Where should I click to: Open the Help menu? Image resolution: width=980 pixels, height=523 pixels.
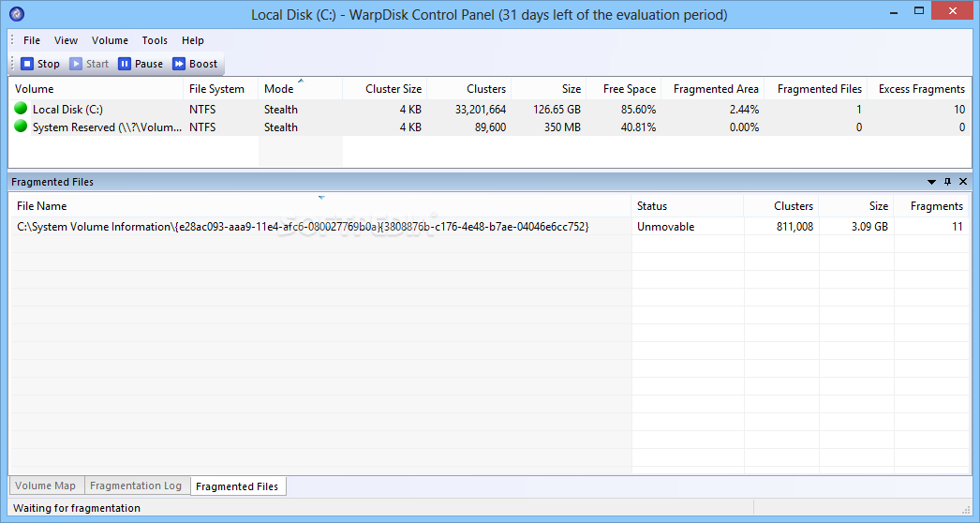[x=192, y=40]
